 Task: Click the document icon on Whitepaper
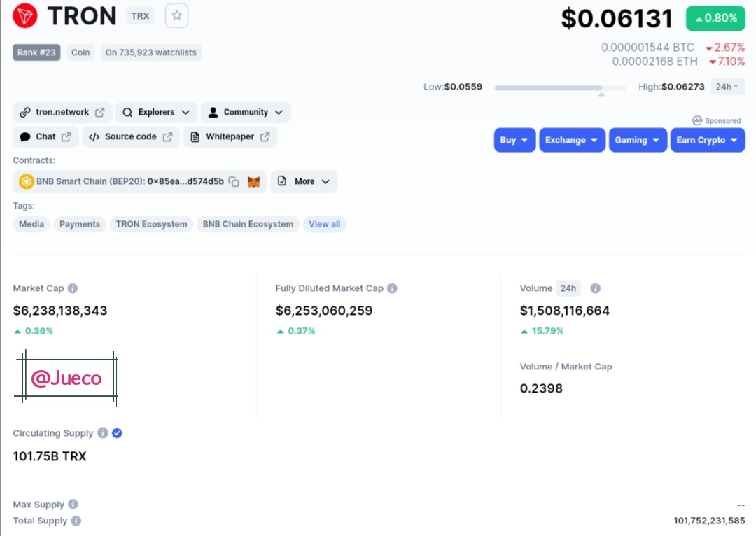coord(195,137)
